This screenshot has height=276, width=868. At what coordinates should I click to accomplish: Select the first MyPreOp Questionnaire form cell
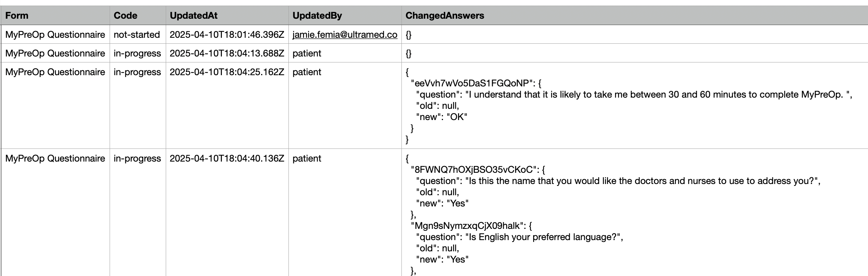pyautogui.click(x=55, y=34)
